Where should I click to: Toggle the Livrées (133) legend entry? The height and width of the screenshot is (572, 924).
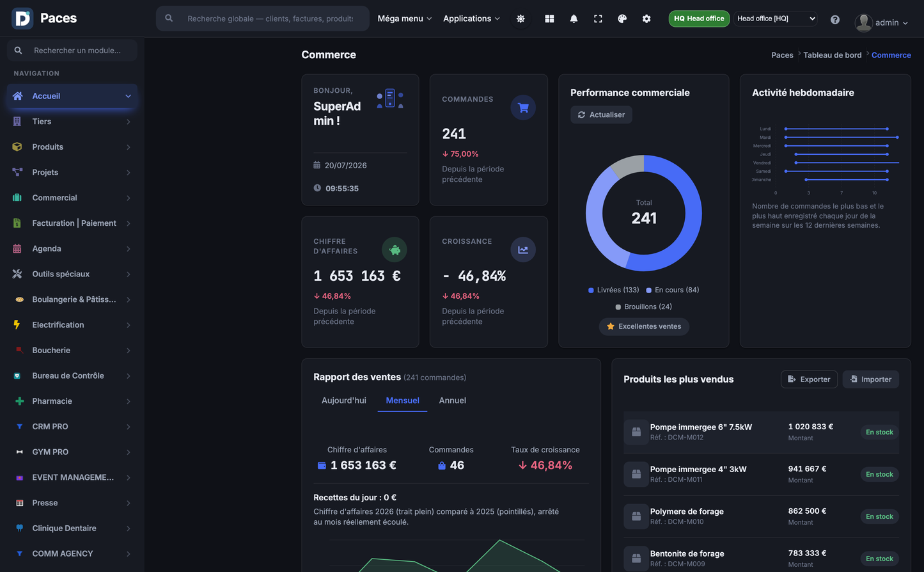pos(613,290)
